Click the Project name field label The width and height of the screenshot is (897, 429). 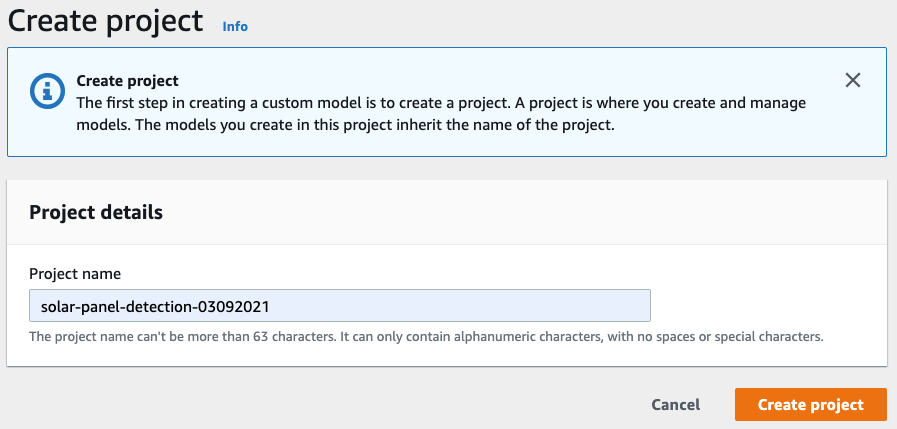75,274
